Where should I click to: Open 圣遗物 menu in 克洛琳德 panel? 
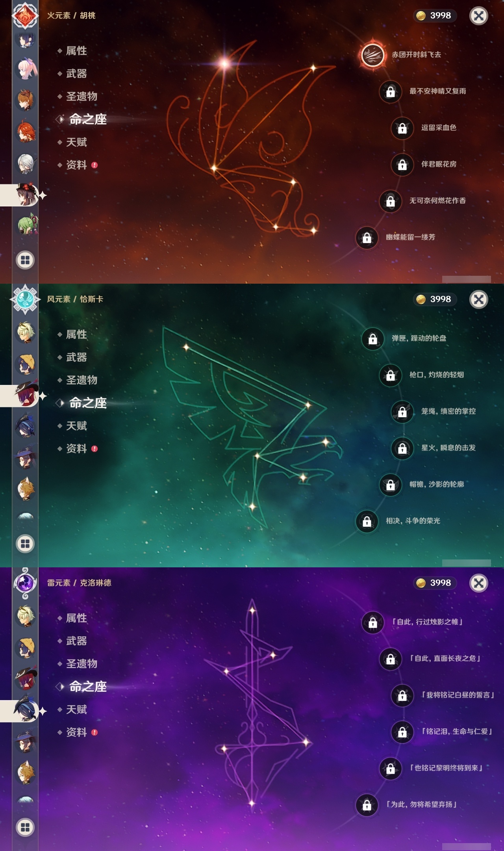point(82,664)
